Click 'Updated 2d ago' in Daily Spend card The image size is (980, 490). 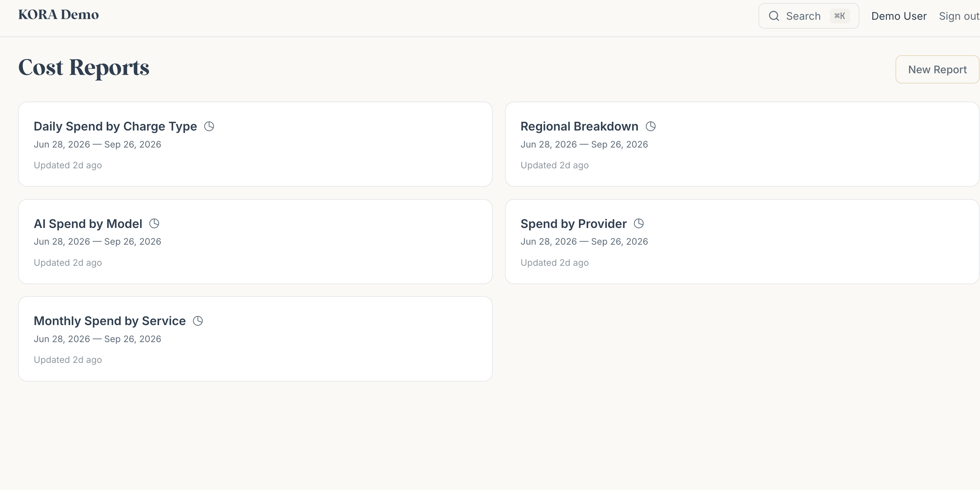pos(68,166)
